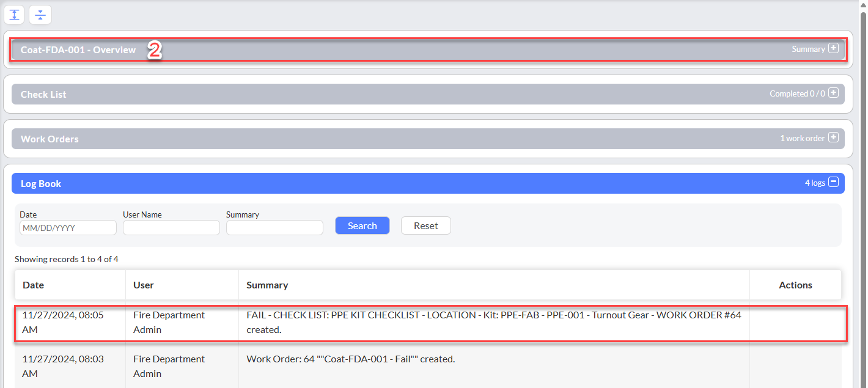The height and width of the screenshot is (388, 868).
Task: Click the Log Book section title
Action: [x=41, y=184]
